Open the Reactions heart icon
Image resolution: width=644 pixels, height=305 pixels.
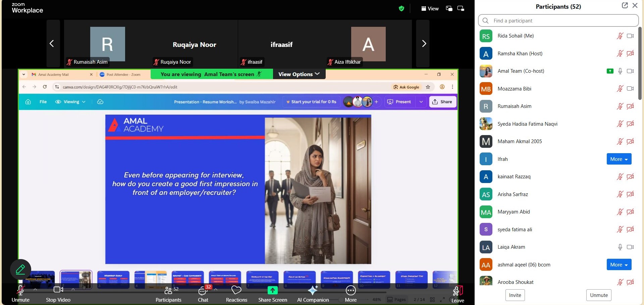(236, 290)
